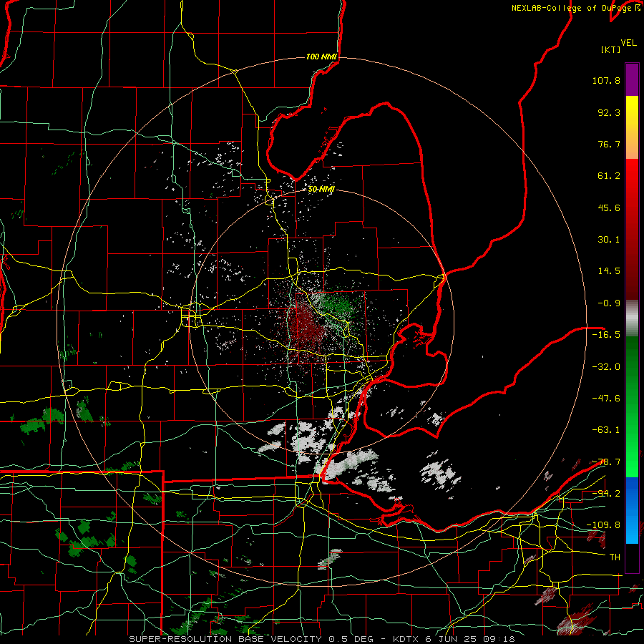Click the 14.5 velocity scale value
This screenshot has width=644, height=644.
[609, 271]
